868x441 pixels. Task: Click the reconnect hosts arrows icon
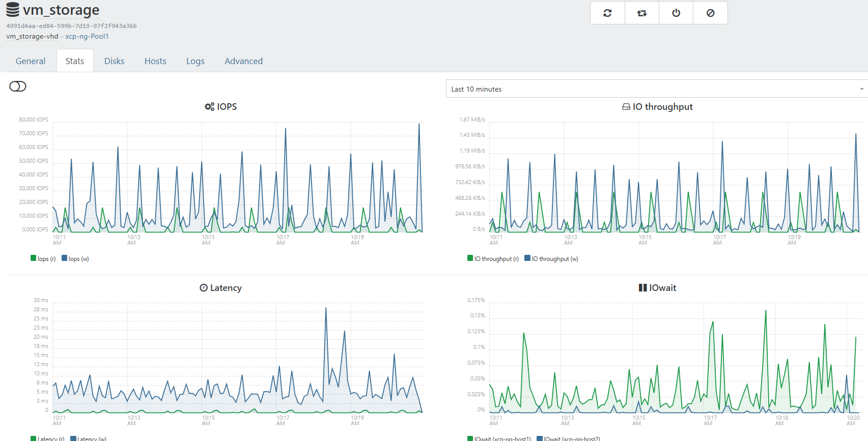point(642,13)
